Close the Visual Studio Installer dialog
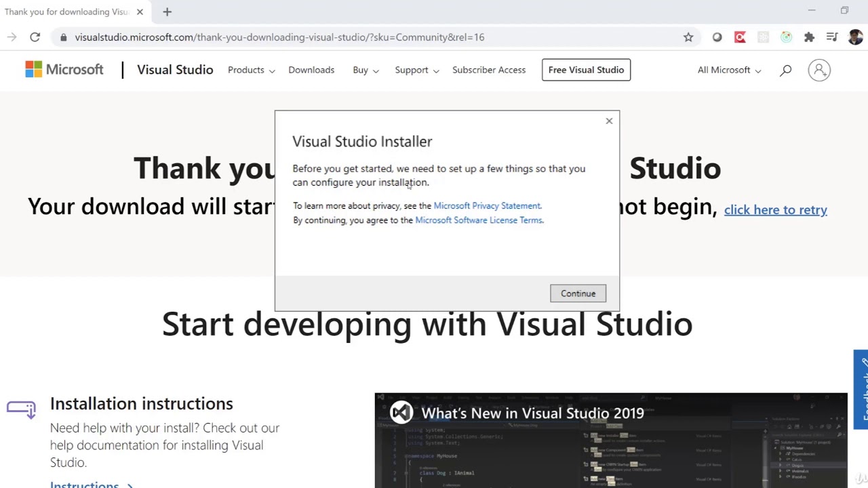This screenshot has height=488, width=868. click(x=609, y=121)
